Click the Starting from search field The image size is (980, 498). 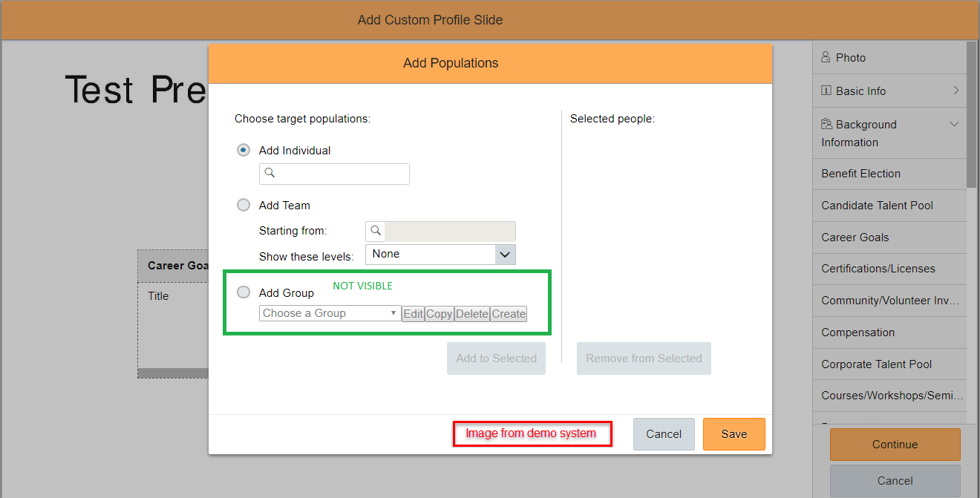tap(440, 231)
